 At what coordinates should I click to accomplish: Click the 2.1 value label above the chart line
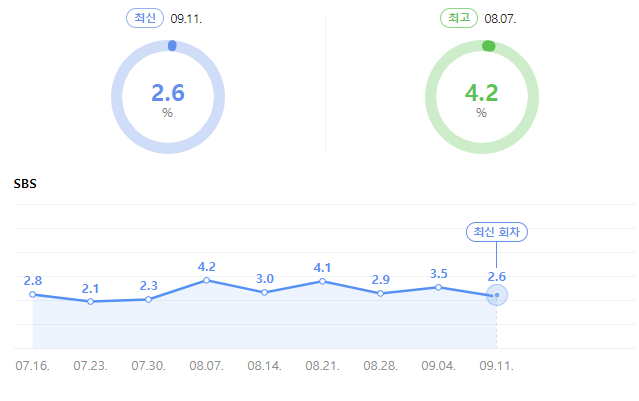click(90, 289)
